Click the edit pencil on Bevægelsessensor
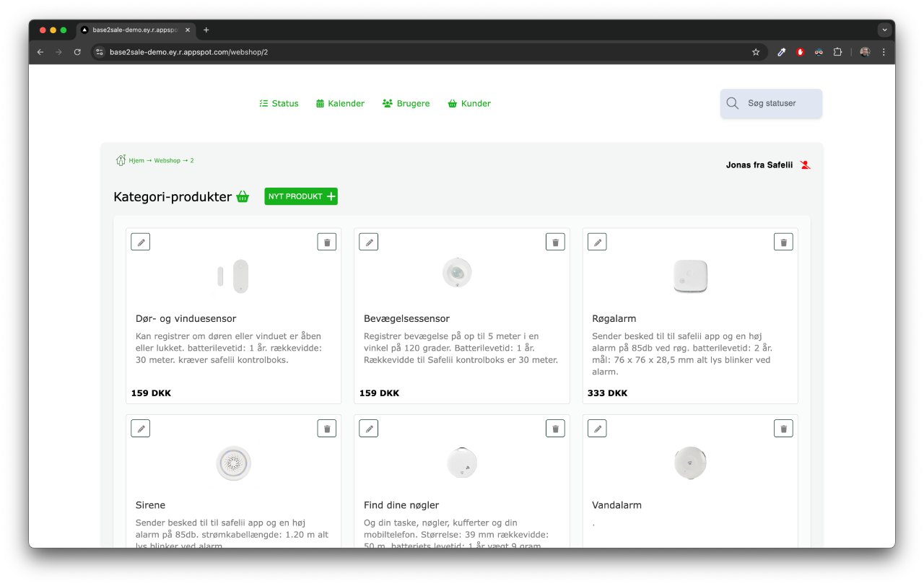Image resolution: width=924 pixels, height=586 pixels. tap(369, 242)
